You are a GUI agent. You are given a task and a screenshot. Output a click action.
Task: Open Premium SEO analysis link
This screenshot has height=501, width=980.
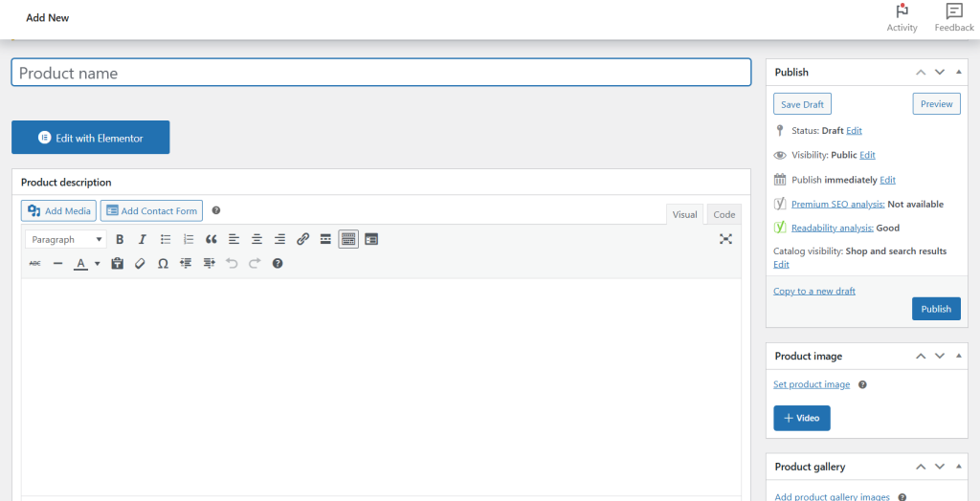tap(837, 204)
